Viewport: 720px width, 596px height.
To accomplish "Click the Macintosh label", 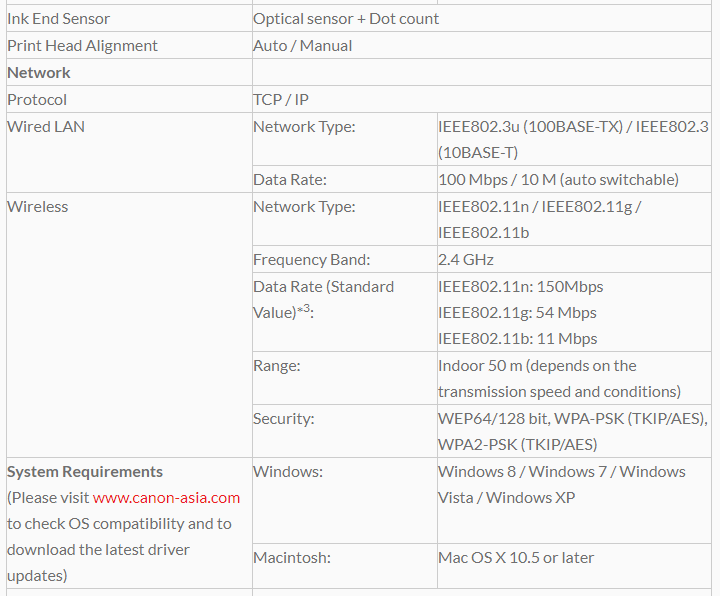I will [291, 557].
